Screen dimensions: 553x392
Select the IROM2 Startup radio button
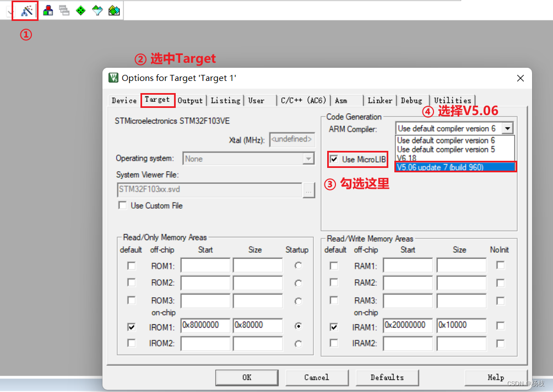[x=299, y=344]
